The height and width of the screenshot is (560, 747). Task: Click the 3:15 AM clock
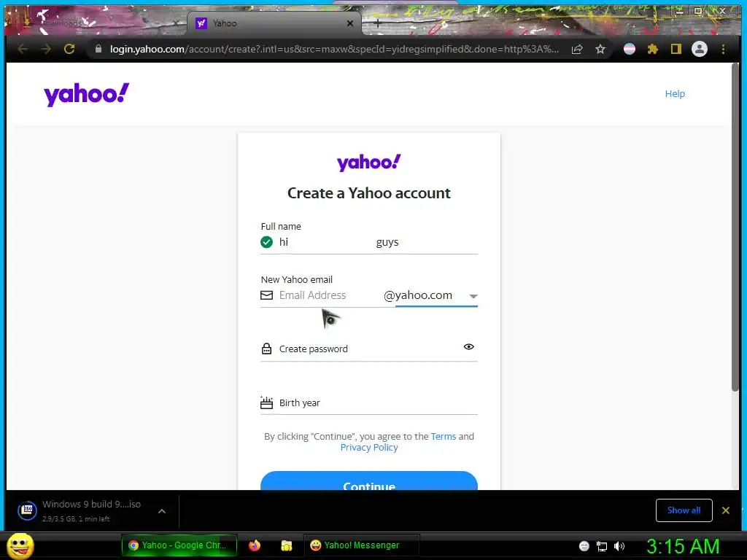(x=683, y=546)
